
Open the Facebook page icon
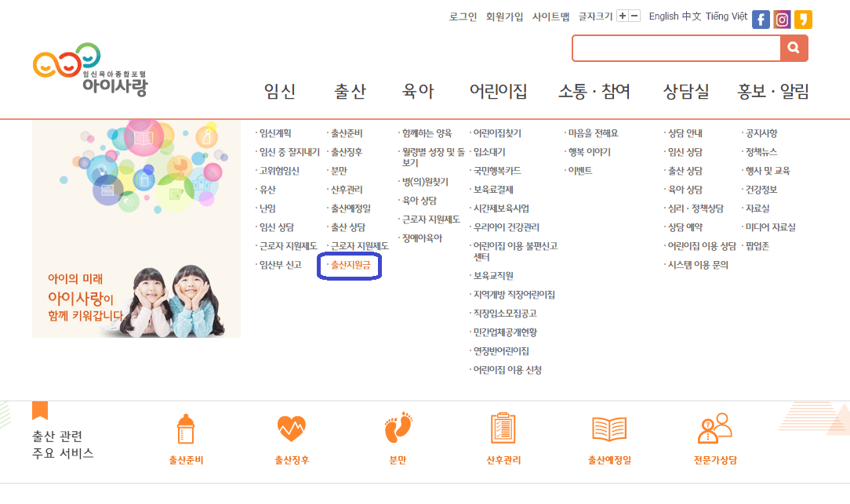click(761, 19)
